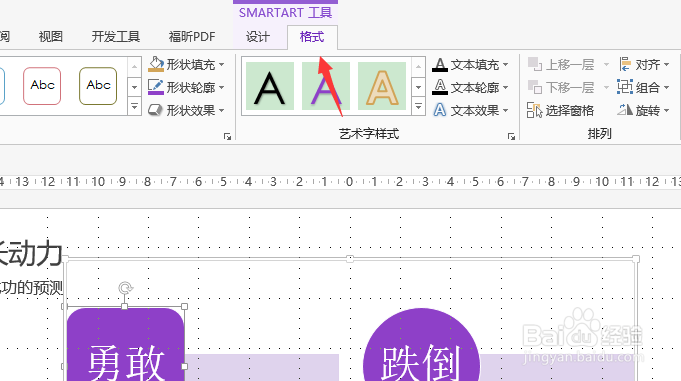681x381 pixels.
Task: Expand the 文本轮廓 dropdown arrow
Action: (x=506, y=88)
